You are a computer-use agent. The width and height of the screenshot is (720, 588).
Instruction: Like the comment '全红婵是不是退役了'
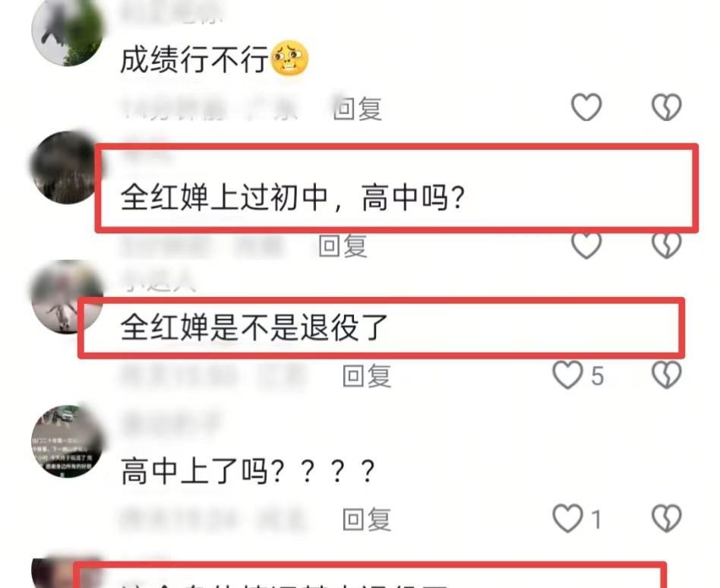tap(567, 375)
